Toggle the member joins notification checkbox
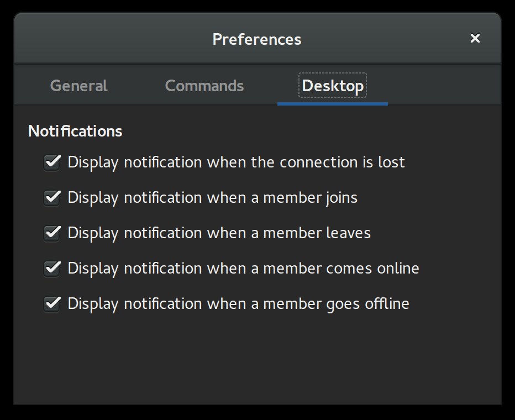515x420 pixels. 52,198
